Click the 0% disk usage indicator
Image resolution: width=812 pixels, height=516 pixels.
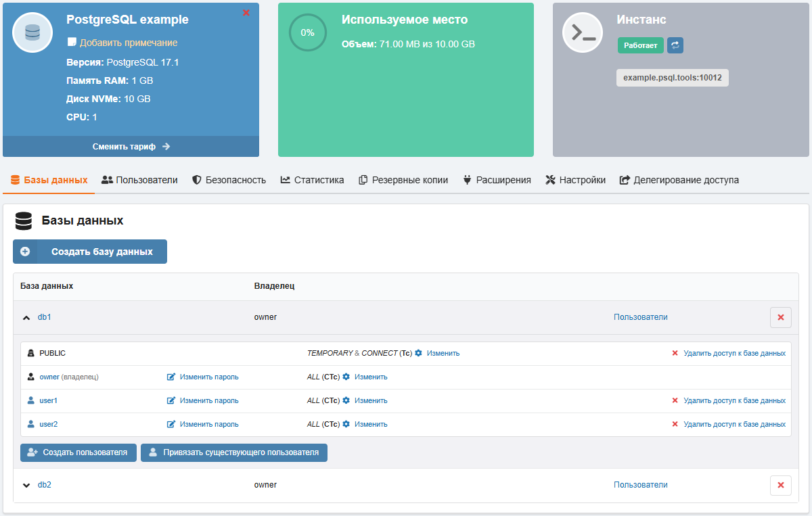[x=307, y=32]
